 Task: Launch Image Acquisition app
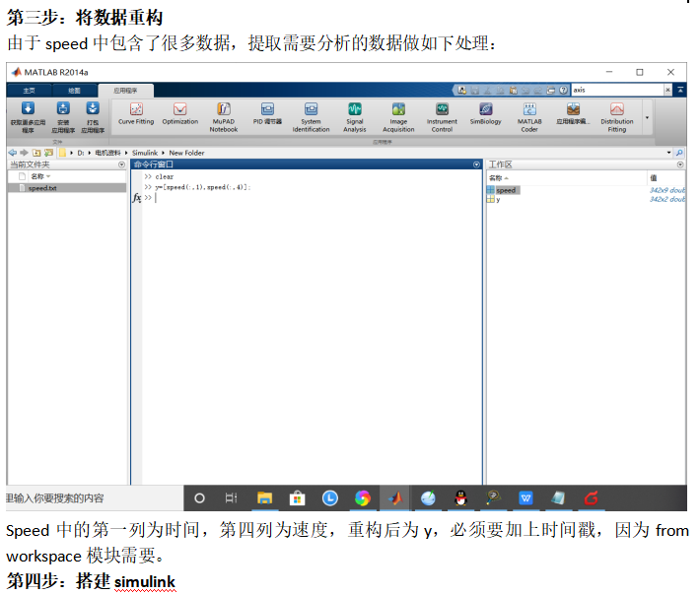pos(398,117)
